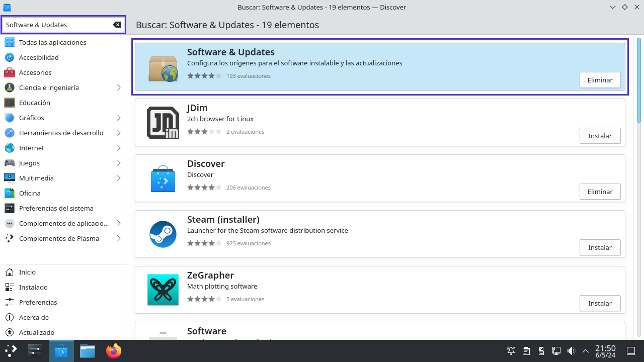The width and height of the screenshot is (644, 362).
Task: Click the Accesibilidad category icon
Action: click(10, 57)
